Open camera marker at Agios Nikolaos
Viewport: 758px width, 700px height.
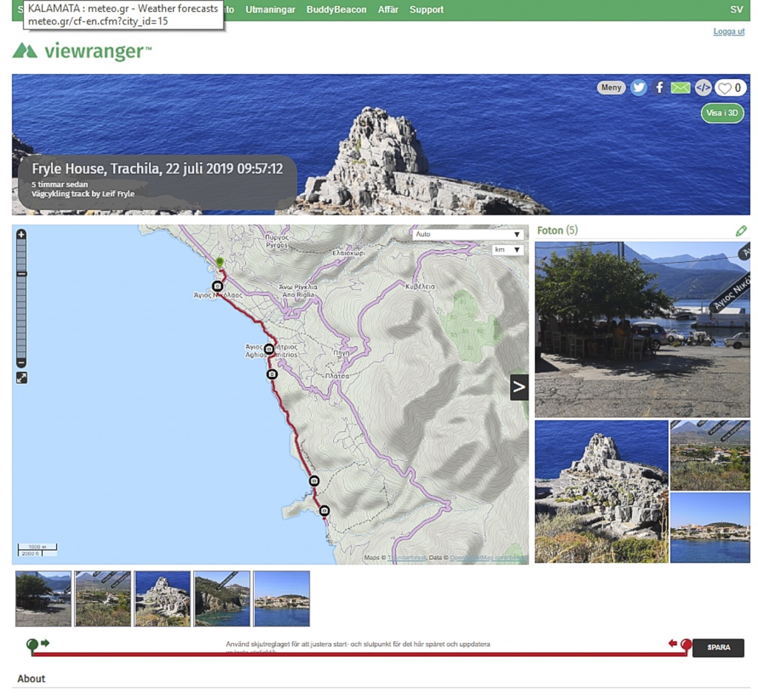point(218,286)
